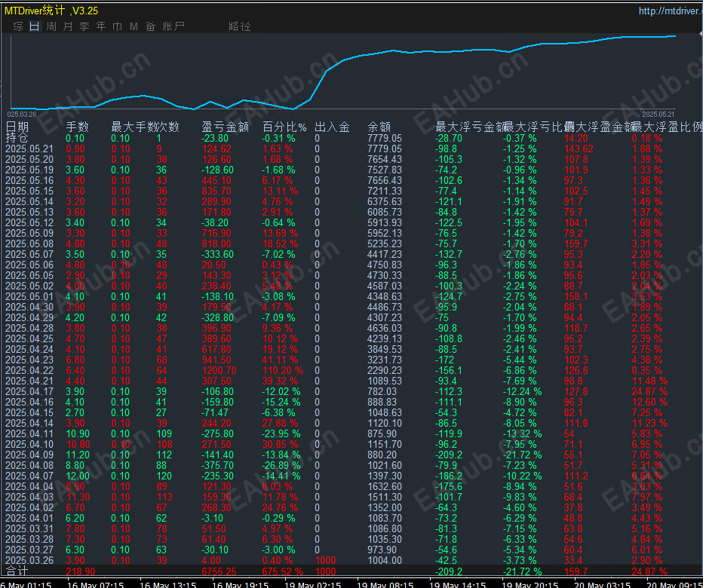The image size is (703, 588).
Task: Click floating profit ratio 11.48 %
Action: click(x=649, y=381)
